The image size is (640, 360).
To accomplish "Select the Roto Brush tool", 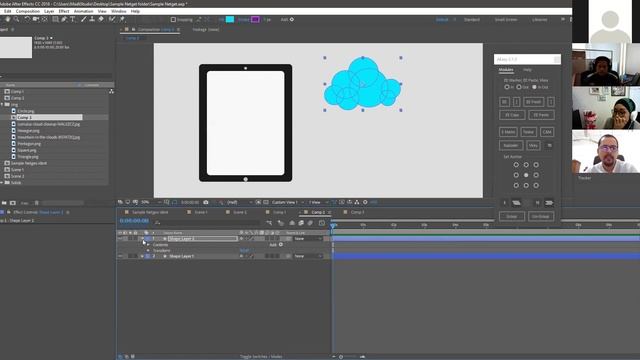I will (112, 19).
